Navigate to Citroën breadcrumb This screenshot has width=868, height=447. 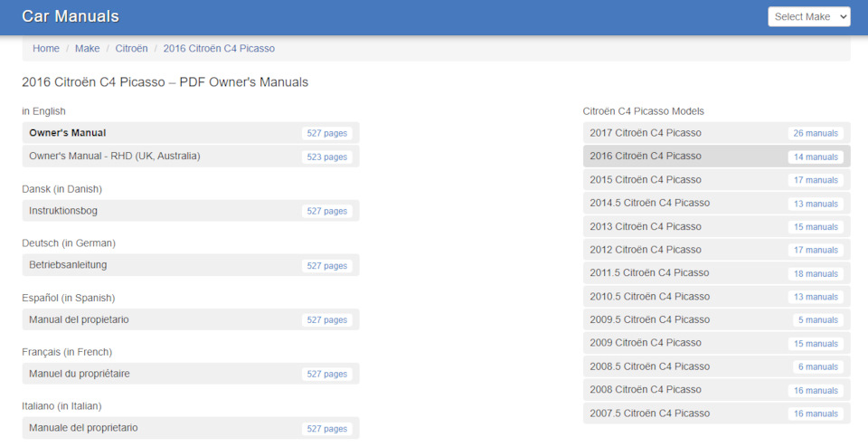(x=131, y=48)
